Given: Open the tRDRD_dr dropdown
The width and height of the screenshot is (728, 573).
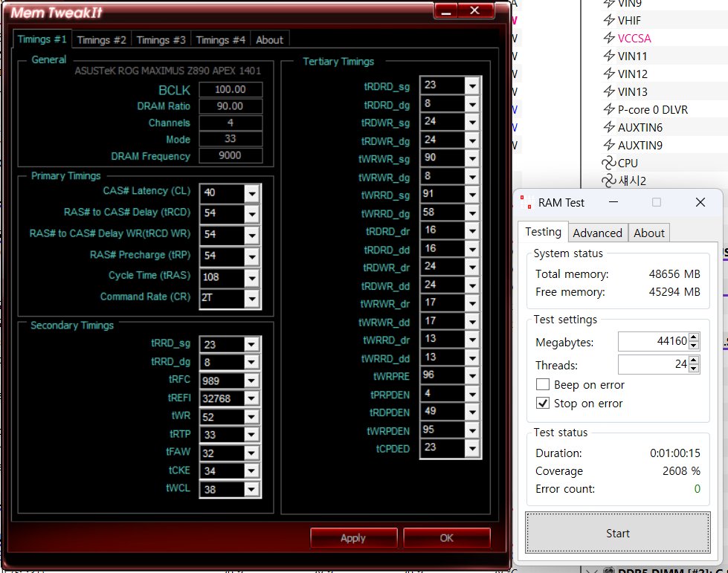Looking at the screenshot, I should (x=471, y=231).
